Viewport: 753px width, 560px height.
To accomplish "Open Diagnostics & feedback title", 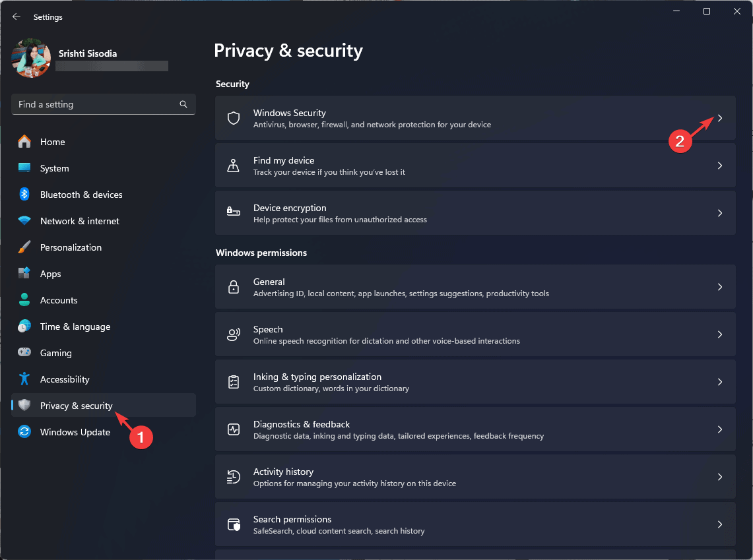I will [x=302, y=424].
